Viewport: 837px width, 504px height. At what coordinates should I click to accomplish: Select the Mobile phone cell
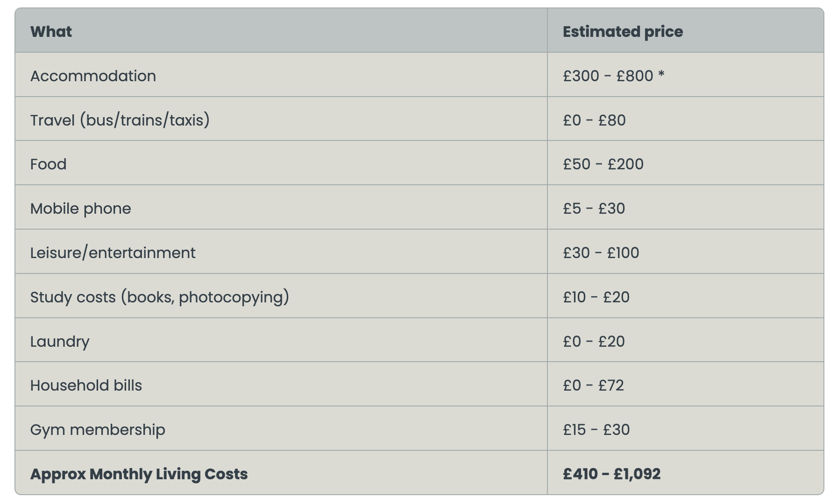click(81, 209)
